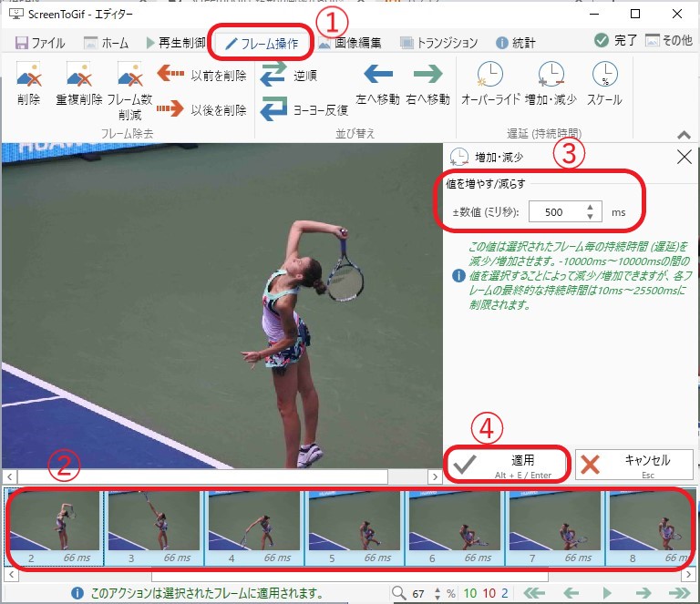Click the zoom magnifier icon
Image resolution: width=700 pixels, height=604 pixels.
(398, 593)
